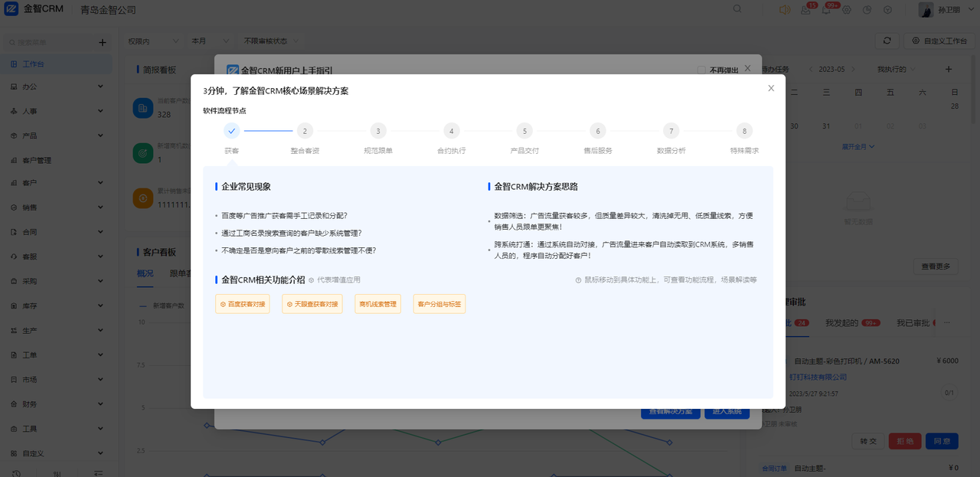Image resolution: width=980 pixels, height=477 pixels.
Task: Close the 新用户上手指引 dialog behind
Action: tap(749, 70)
